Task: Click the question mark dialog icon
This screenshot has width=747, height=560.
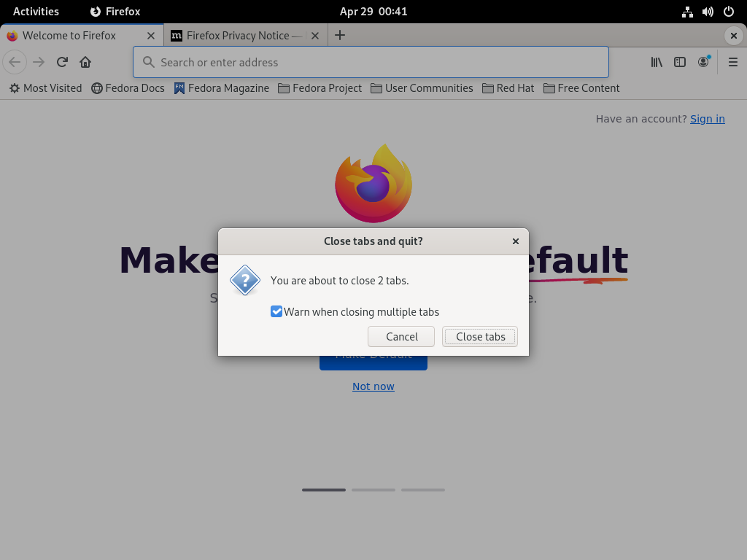Action: [x=245, y=280]
